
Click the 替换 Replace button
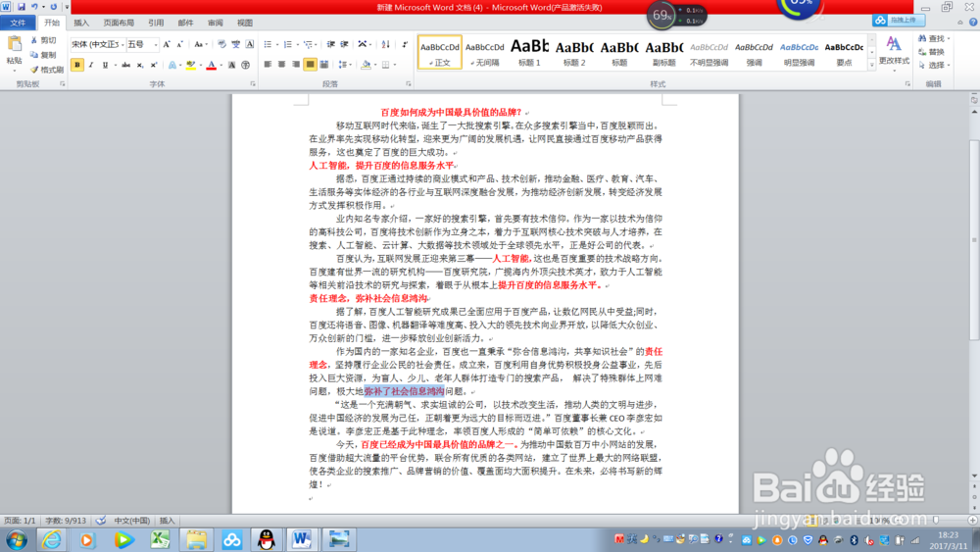click(x=932, y=52)
